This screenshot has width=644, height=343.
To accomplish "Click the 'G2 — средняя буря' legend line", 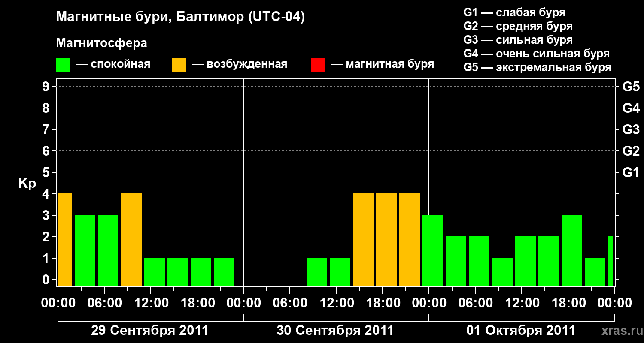I will click(518, 26).
